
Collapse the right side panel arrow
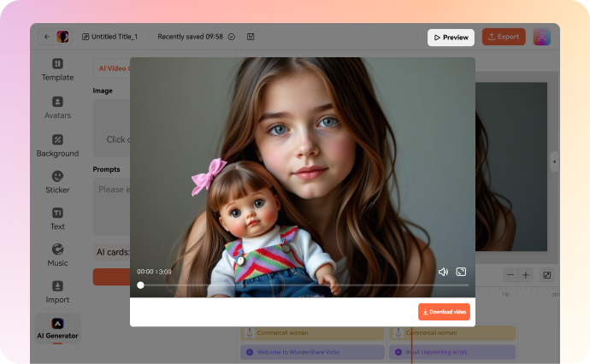(554, 161)
